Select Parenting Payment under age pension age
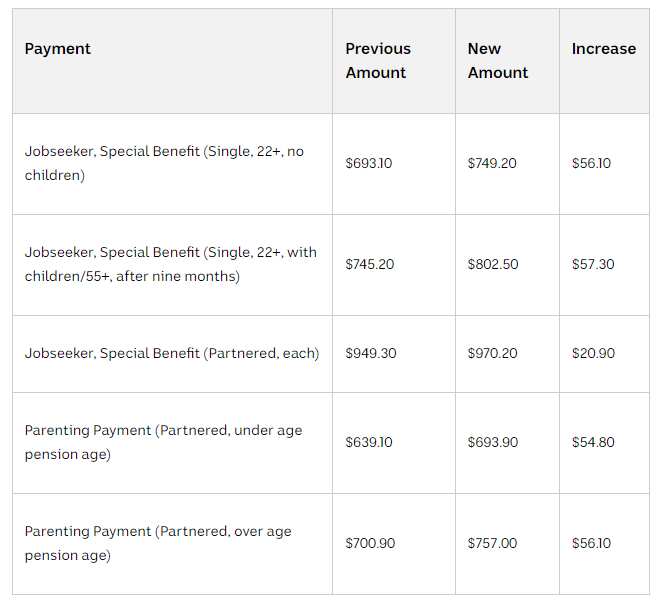 [x=163, y=443]
